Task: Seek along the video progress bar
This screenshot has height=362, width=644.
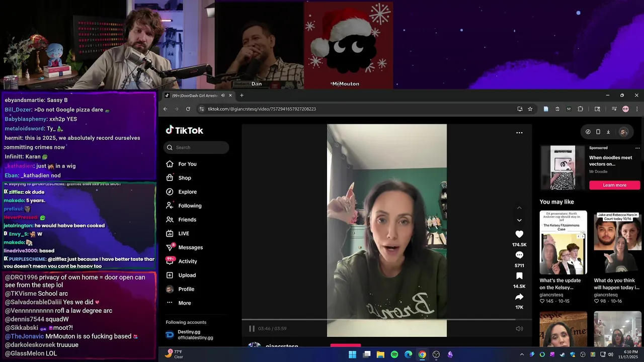Action: (x=386, y=319)
